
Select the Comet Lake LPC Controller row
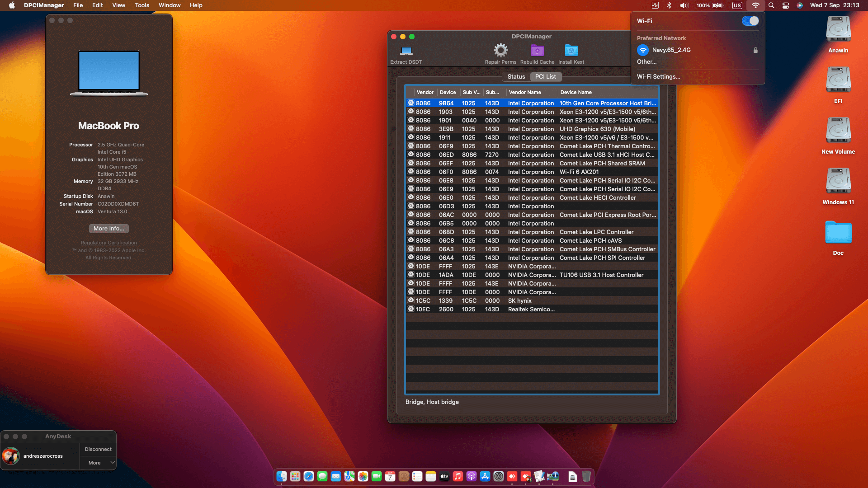pyautogui.click(x=532, y=232)
